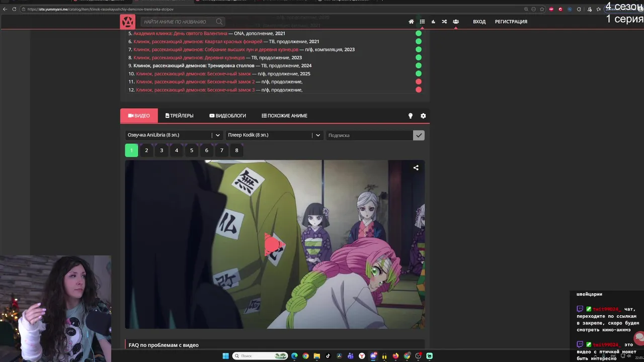The height and width of the screenshot is (362, 644).
Task: Open the browser extensions puzzle icon
Action: pos(579,9)
